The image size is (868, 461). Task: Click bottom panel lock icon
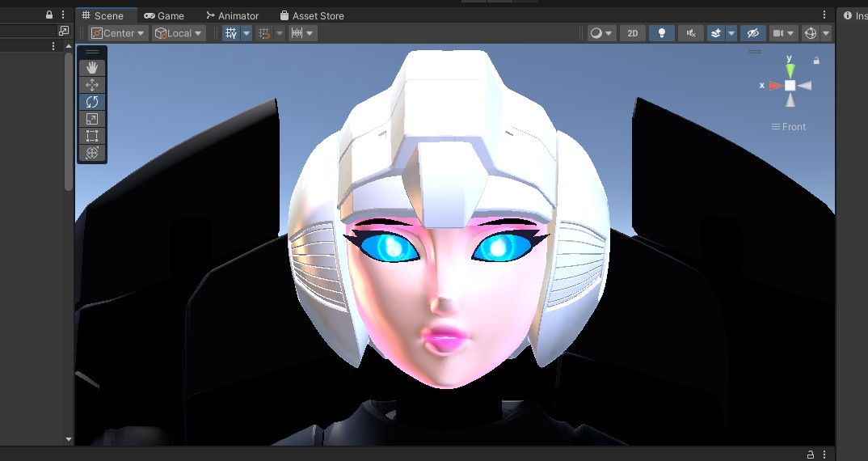tap(811, 455)
